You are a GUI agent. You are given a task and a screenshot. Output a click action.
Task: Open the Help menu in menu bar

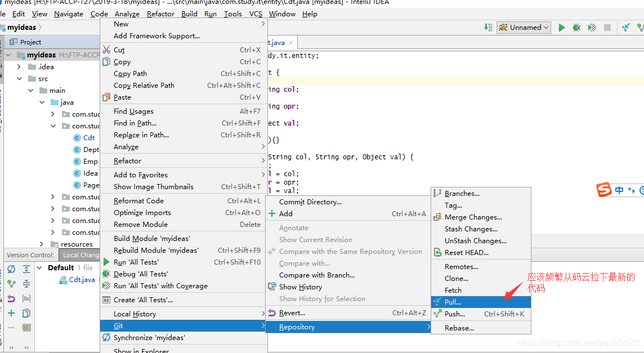click(310, 14)
